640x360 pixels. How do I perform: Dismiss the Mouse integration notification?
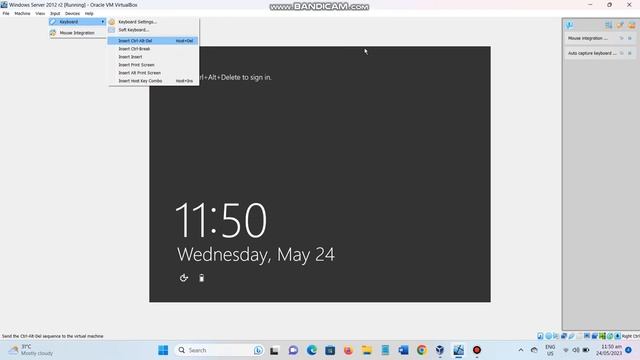630,38
